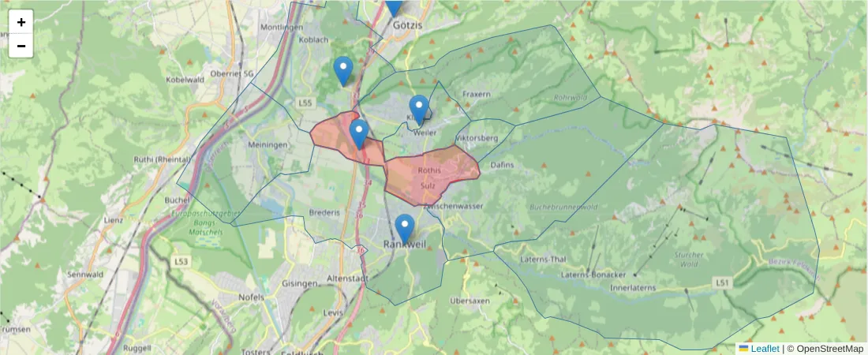This screenshot has height=355, width=868.
Task: Click the Altenstadt place label
Action: click(348, 278)
